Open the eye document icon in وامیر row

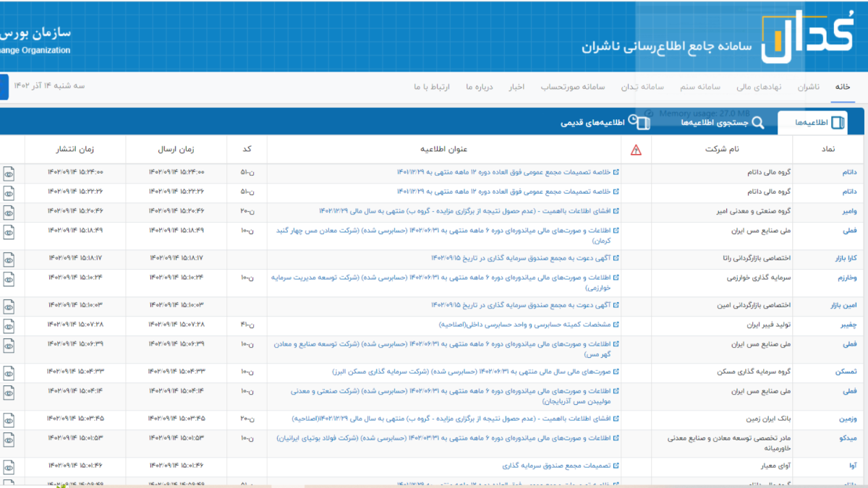(9, 211)
